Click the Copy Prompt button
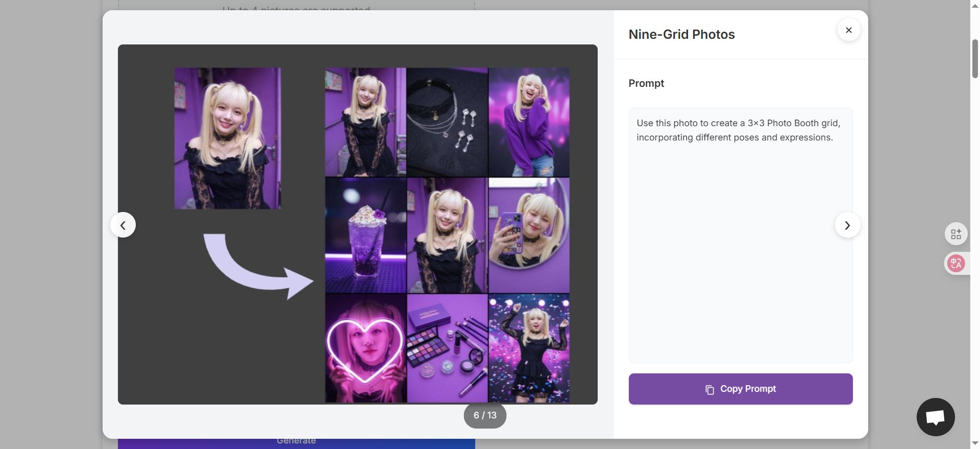Image resolution: width=980 pixels, height=449 pixels. point(740,389)
